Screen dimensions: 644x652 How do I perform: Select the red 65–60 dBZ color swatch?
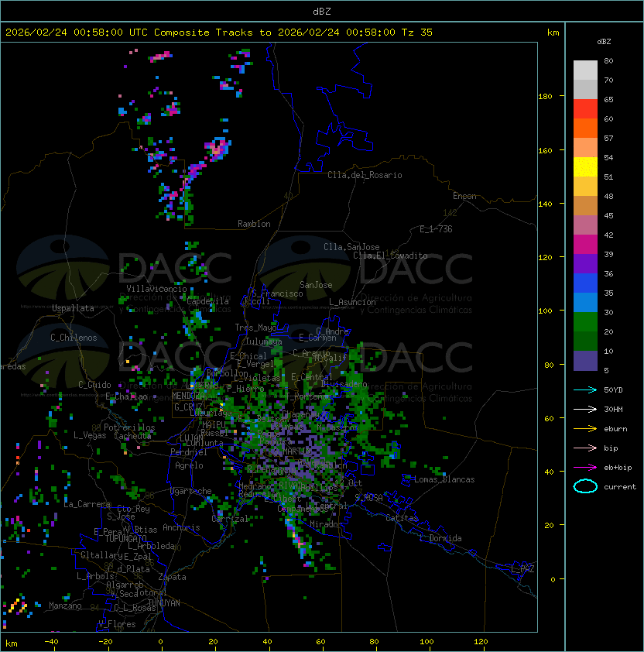(x=585, y=109)
